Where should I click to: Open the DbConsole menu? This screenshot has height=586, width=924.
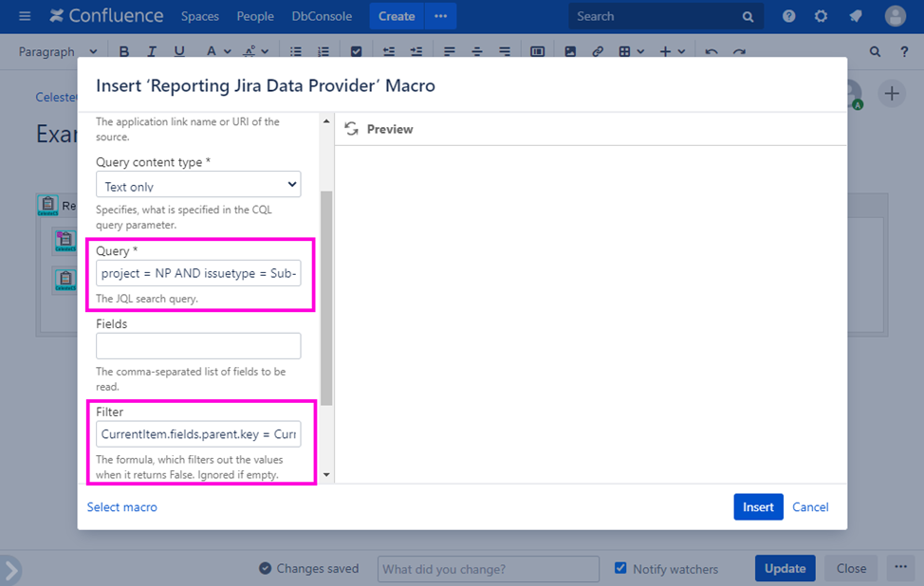pyautogui.click(x=322, y=16)
